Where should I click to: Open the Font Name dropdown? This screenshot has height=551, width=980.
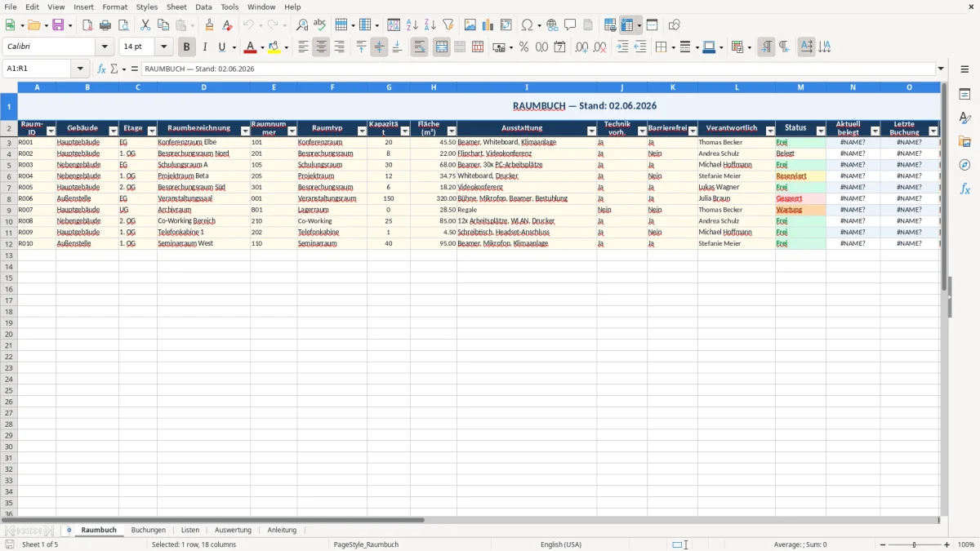[105, 47]
